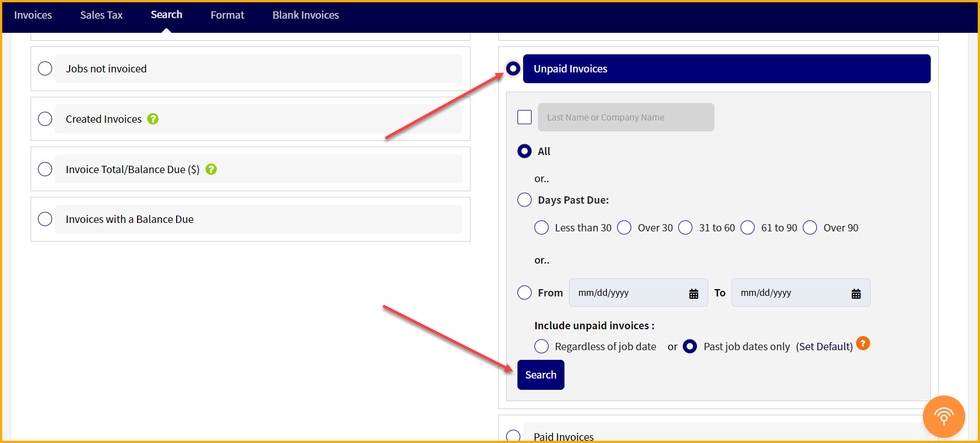980x443 pixels.
Task: Click the Set Default link
Action: pos(824,346)
